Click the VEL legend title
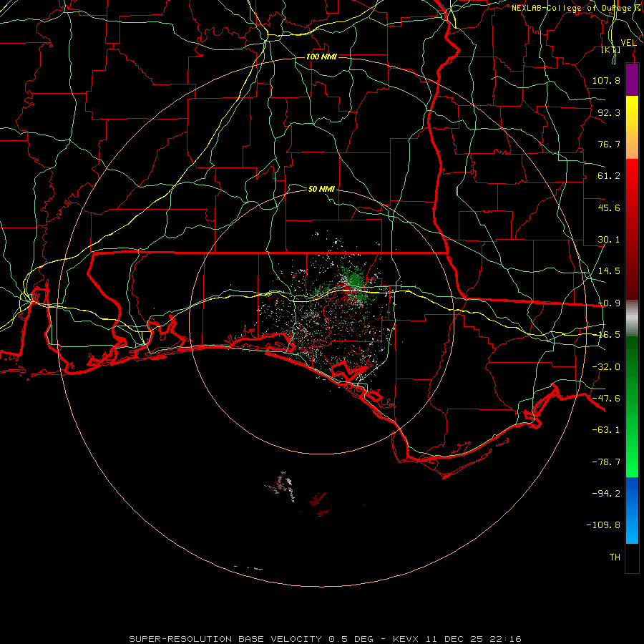 [x=628, y=42]
